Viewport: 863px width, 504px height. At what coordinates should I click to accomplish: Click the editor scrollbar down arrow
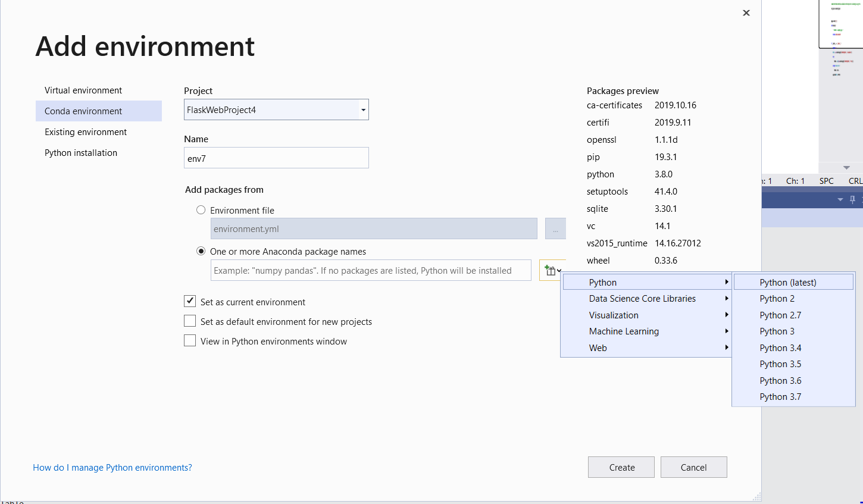click(846, 168)
